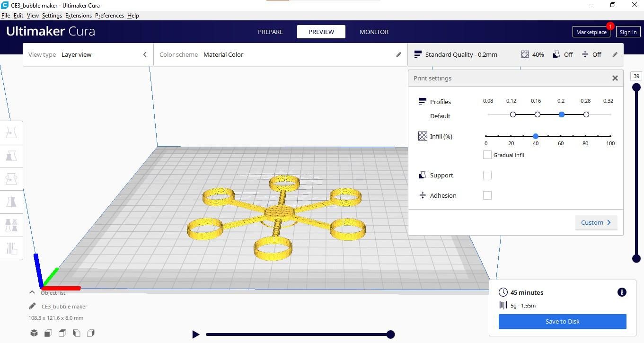644x343 pixels.
Task: Select the Move tool in left toolbar
Action: point(11,133)
